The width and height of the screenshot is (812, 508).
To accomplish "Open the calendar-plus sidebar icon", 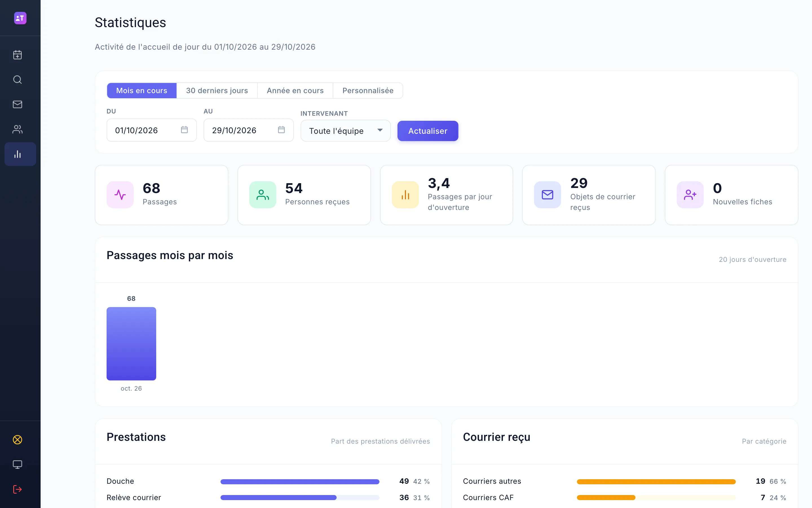I will click(x=17, y=55).
